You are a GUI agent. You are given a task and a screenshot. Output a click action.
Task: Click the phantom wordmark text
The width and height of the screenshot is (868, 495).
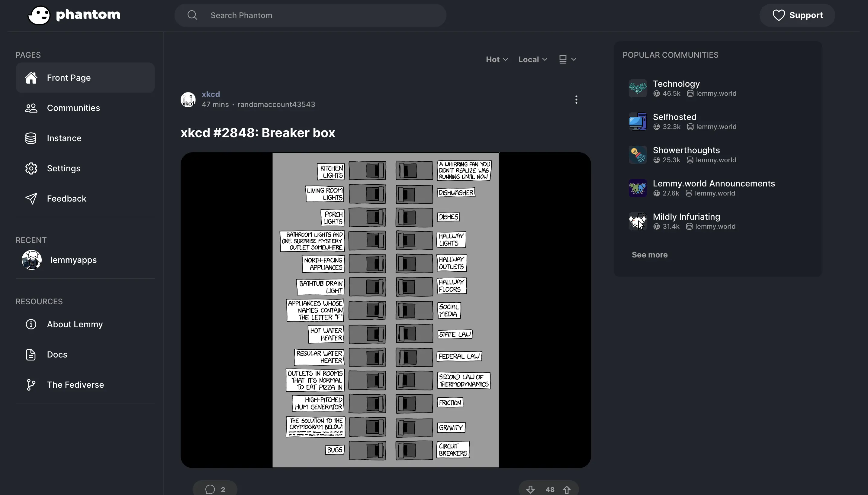88,15
